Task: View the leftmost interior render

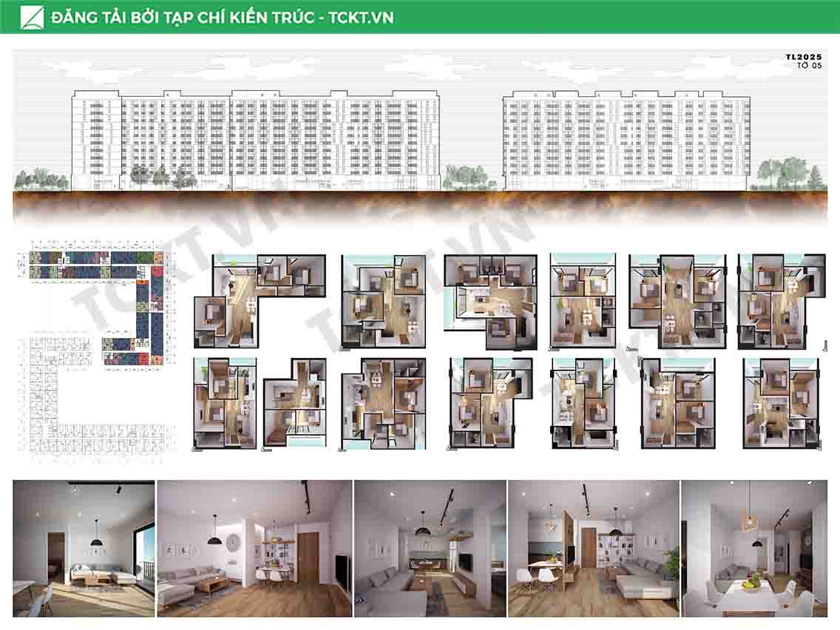Action: pos(84,548)
